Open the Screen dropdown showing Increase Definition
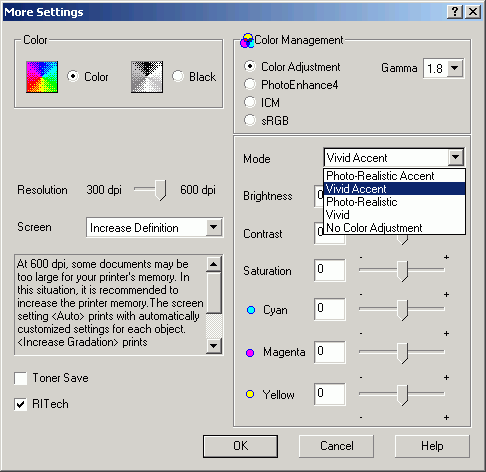 (x=214, y=227)
